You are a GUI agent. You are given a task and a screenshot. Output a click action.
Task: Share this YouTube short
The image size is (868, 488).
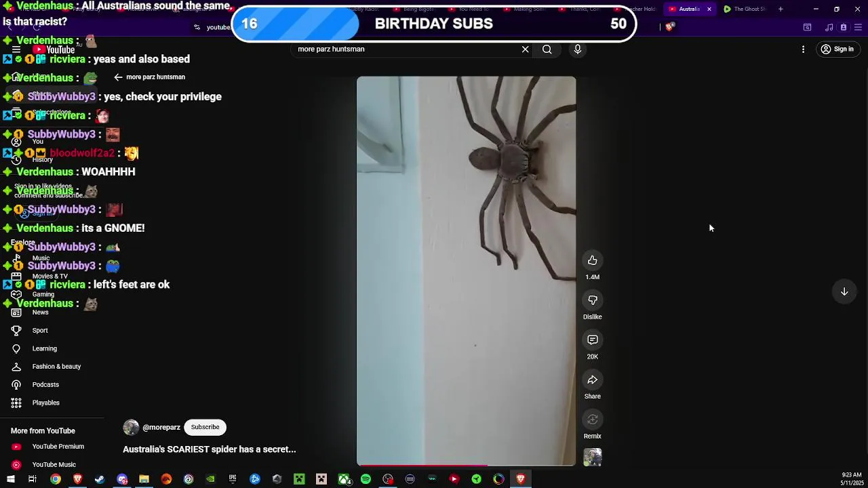[592, 380]
